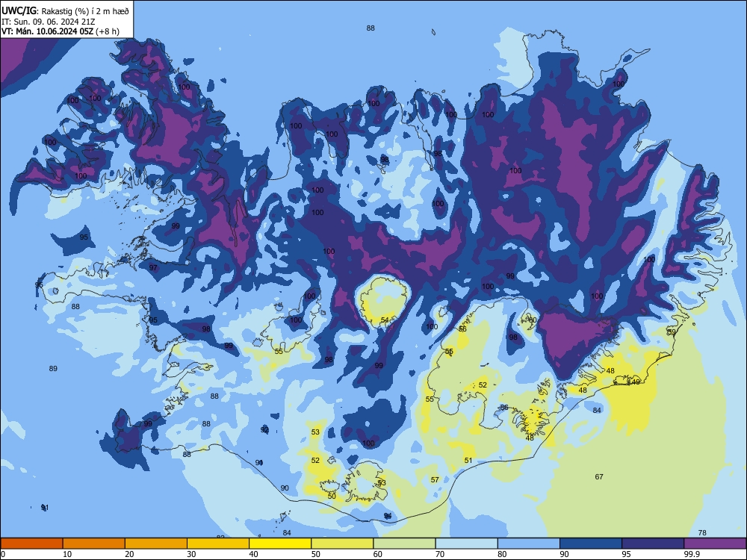The height and width of the screenshot is (560, 747).
Task: Click the humidity value '49' on the map
Action: (636, 382)
